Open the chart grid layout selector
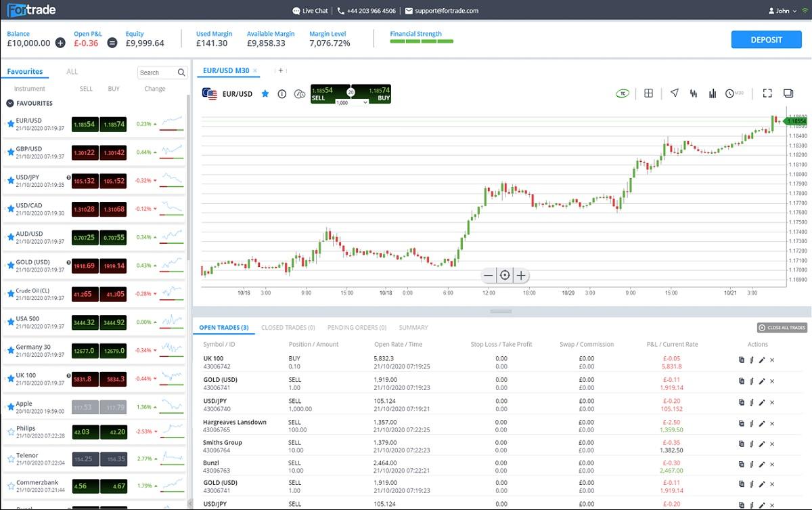Screen dimensions: 812x510 (648, 93)
